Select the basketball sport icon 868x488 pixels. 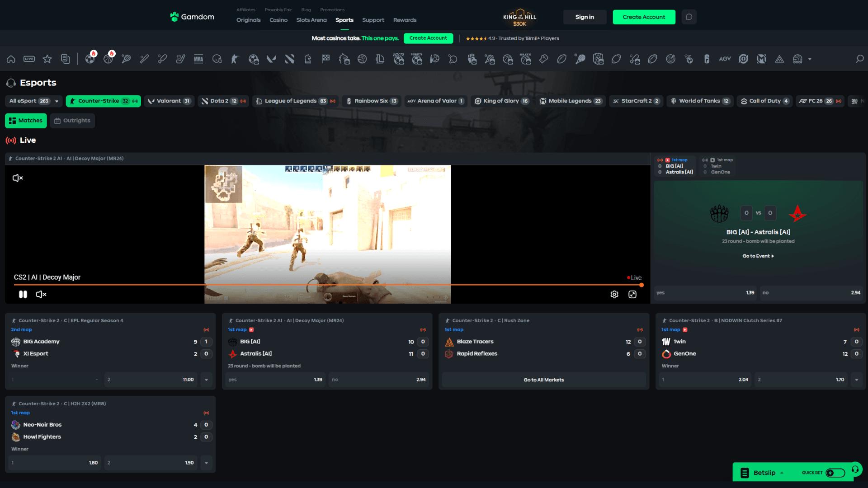click(108, 59)
